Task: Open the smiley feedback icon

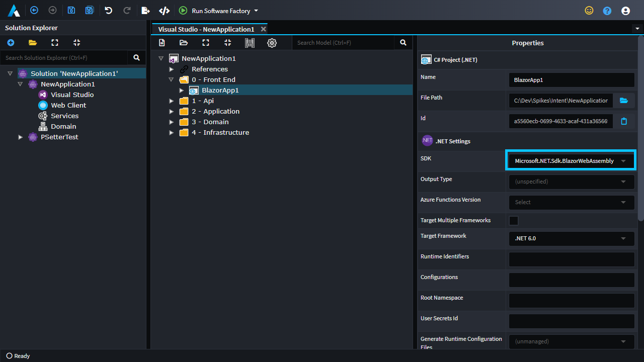Action: 589,11
